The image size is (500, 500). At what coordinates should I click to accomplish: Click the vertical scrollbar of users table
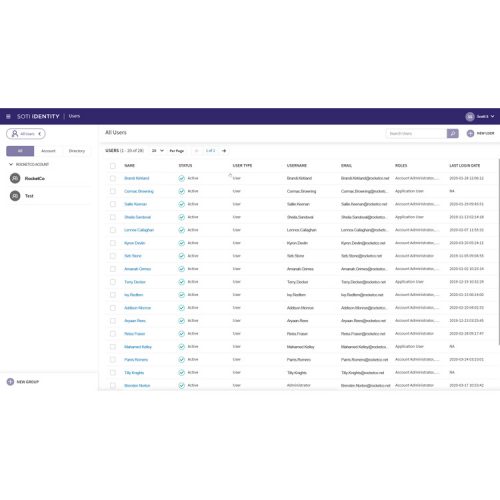pos(499,252)
